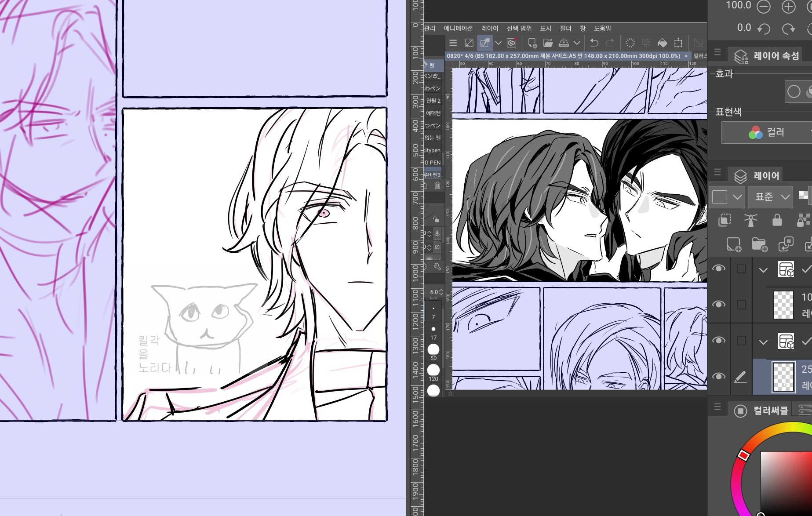Screen dimensions: 812x516
Task: Click the open file folder icon
Action: point(548,43)
